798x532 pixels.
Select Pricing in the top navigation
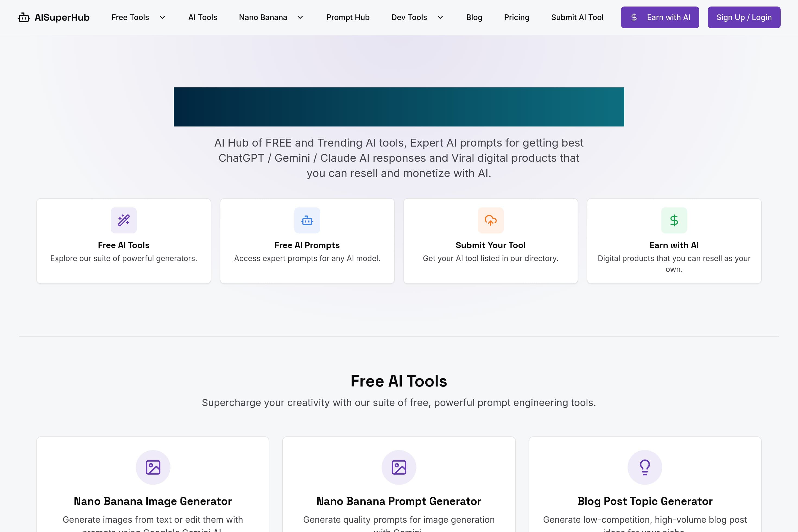516,17
